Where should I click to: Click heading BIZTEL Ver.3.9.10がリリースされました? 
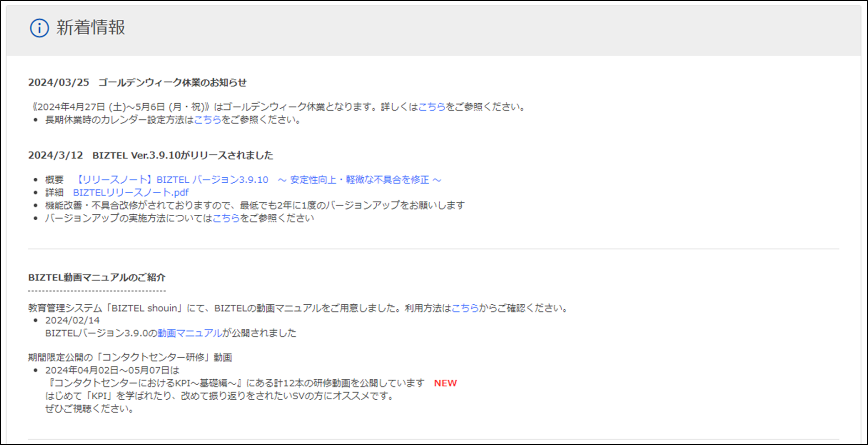click(183, 155)
